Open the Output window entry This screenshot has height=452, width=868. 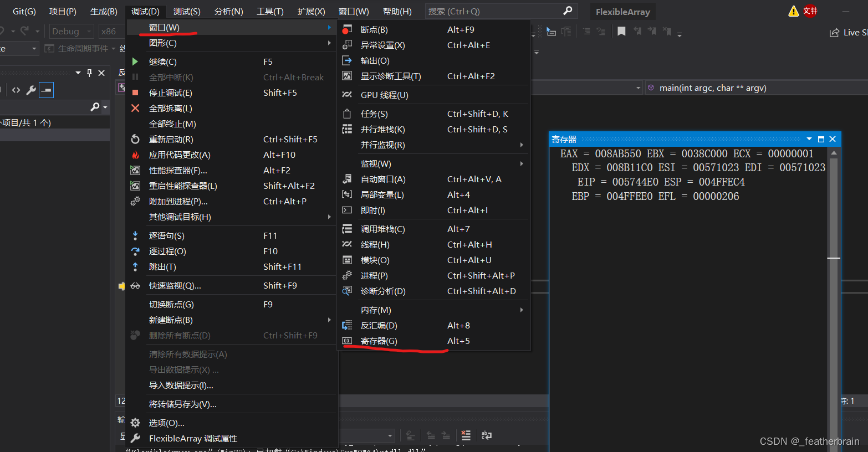[434, 60]
